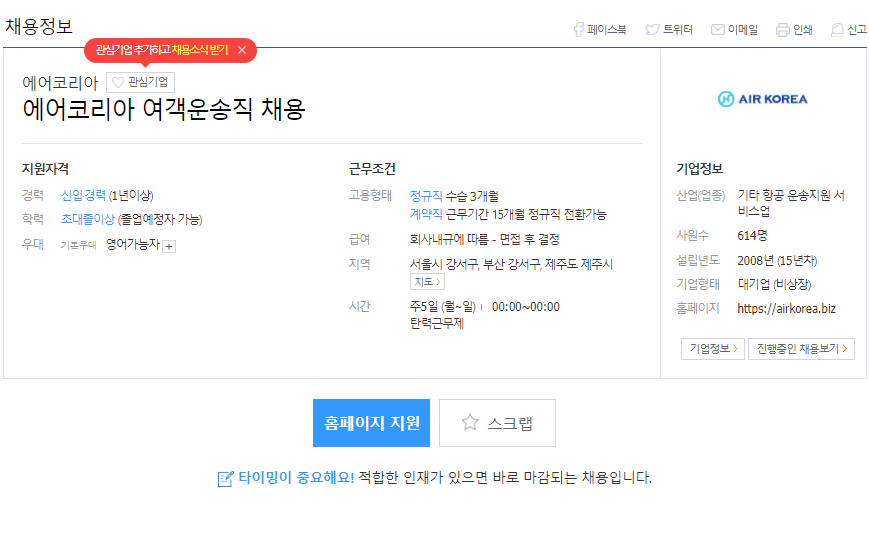Report the posting using the bell (신고) icon
Screen dimensions: 869x539
click(837, 30)
